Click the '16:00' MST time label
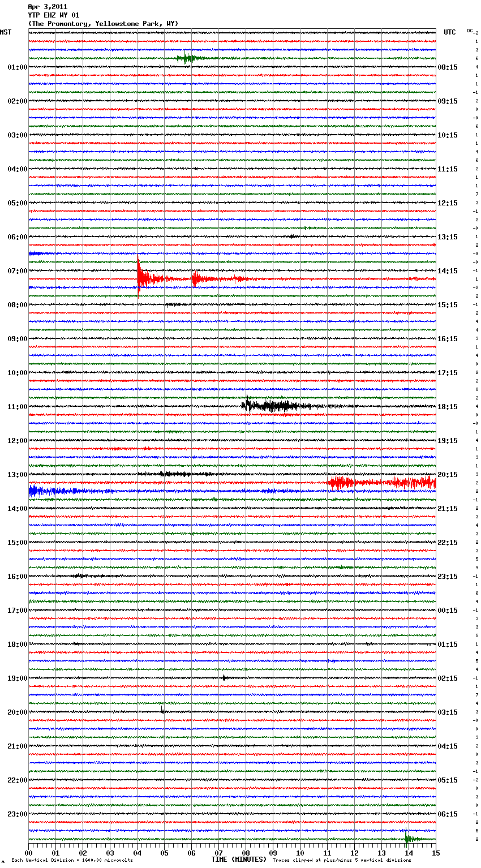The height and width of the screenshot is (868, 481). coord(18,577)
